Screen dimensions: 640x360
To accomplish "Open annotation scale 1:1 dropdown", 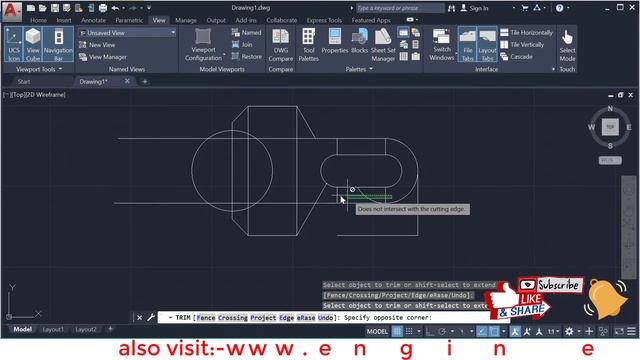I will tap(553, 331).
